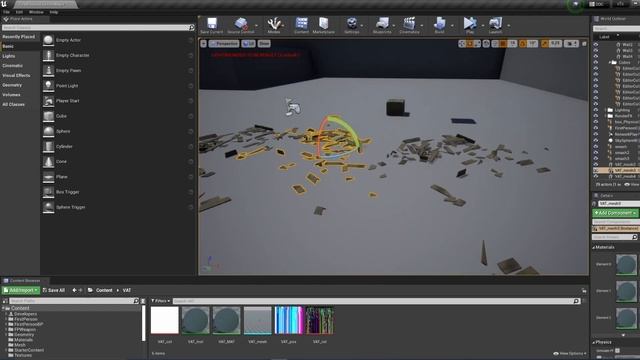Toggle visibility of Wall4 in the outliner
This screenshot has height=360, width=640.
coord(596,56)
